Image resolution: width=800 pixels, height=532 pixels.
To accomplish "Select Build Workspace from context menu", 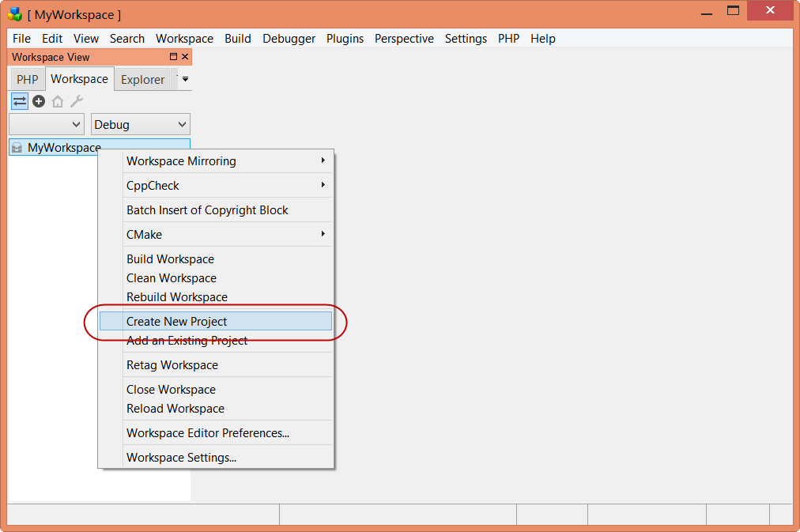I will point(217,259).
